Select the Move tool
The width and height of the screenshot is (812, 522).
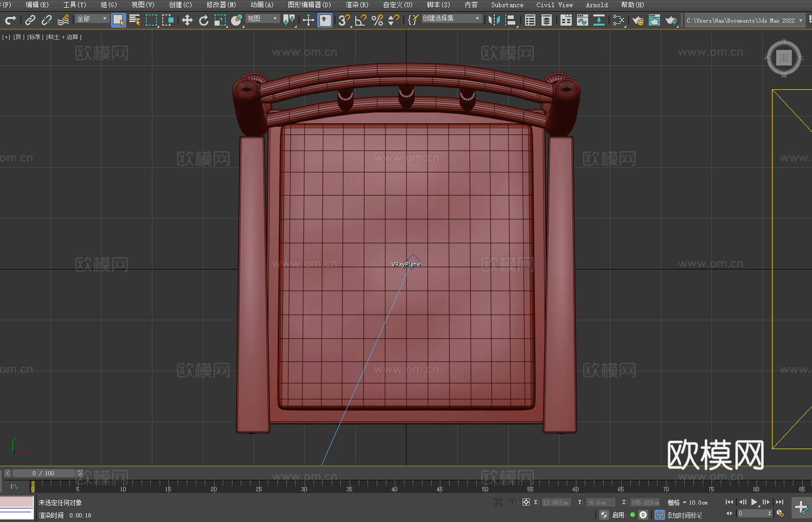pyautogui.click(x=187, y=20)
